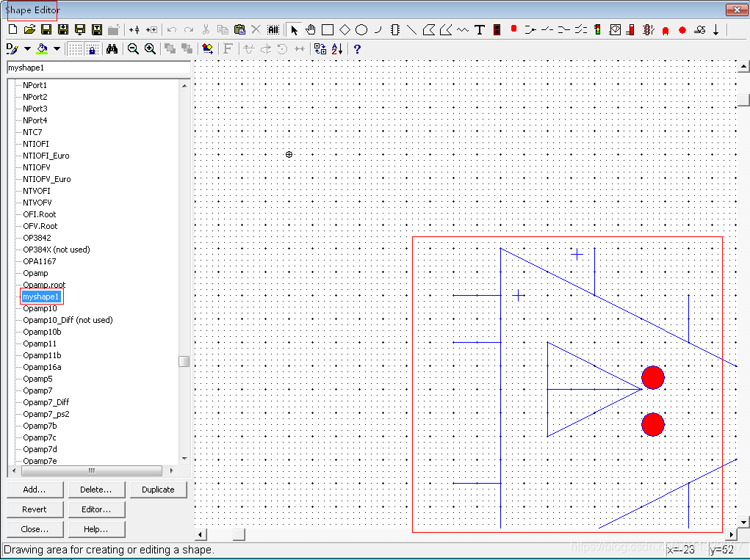Select the closed polygon tool
The height and width of the screenshot is (560, 750).
point(429,29)
